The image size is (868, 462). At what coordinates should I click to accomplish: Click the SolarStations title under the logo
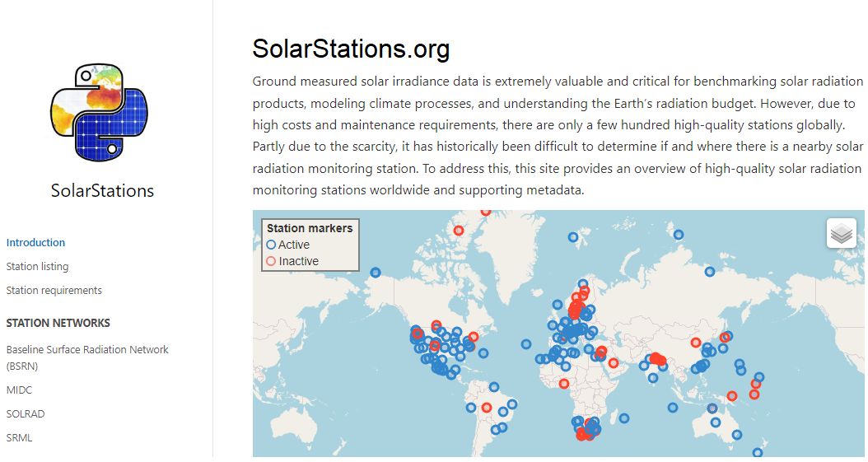(102, 190)
